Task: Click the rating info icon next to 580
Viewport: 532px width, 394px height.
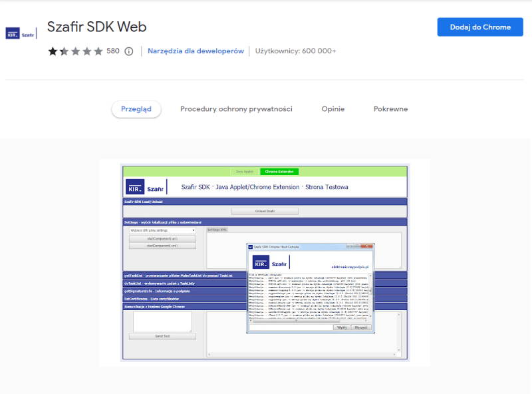Action: click(129, 51)
